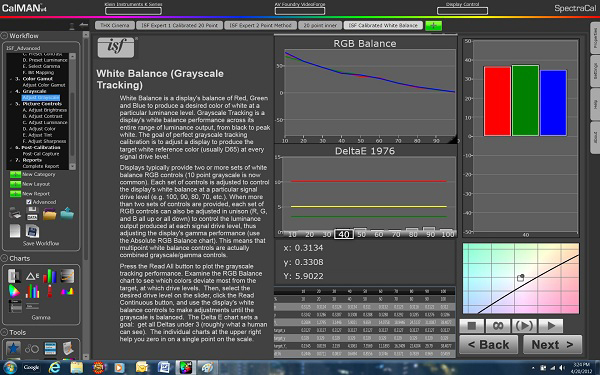
Task: Open the single red bar chart icon
Action: [50, 292]
